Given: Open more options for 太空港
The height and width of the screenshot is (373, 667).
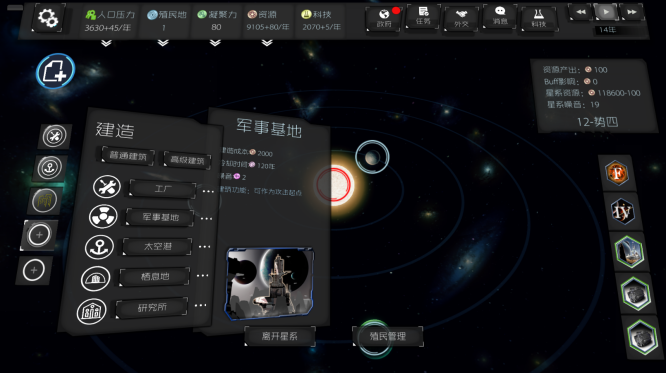Looking at the screenshot, I should (205, 247).
